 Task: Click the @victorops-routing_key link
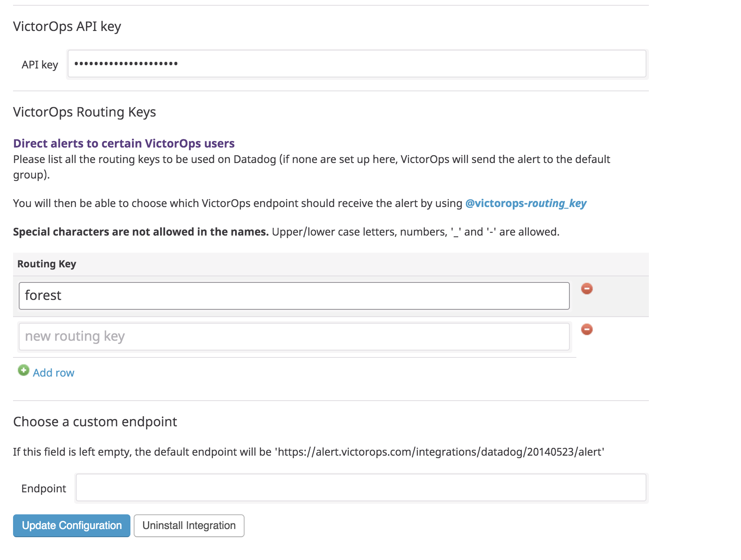pyautogui.click(x=526, y=203)
